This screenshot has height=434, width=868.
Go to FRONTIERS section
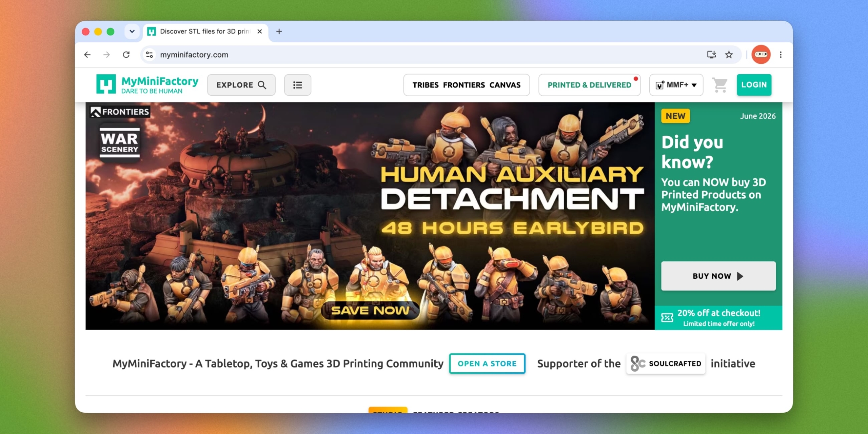coord(464,85)
